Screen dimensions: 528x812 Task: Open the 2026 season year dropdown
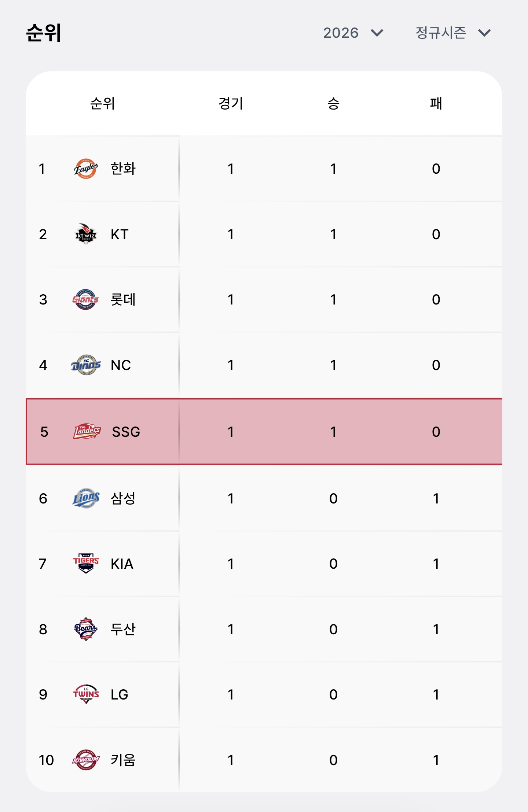click(353, 33)
